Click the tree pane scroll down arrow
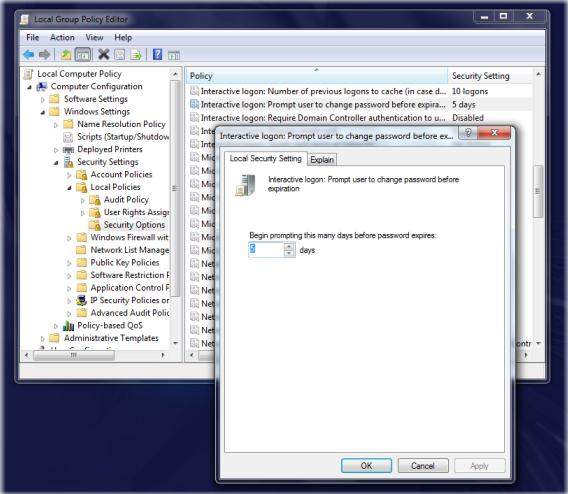This screenshot has width=568, height=494. click(175, 343)
